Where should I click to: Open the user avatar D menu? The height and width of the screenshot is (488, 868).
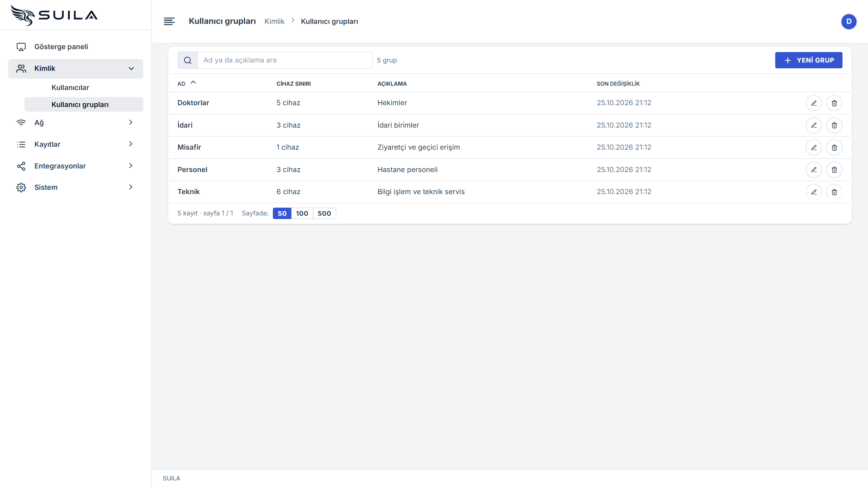[848, 21]
